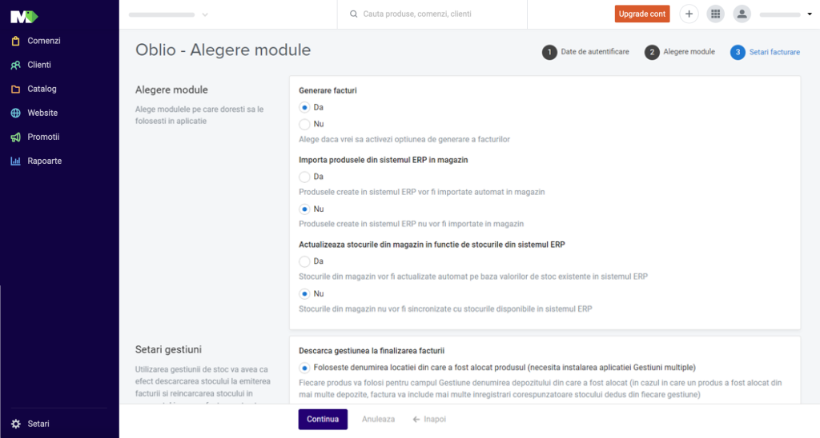The image size is (820, 438).
Task: Click the back arrow before Inapoi
Action: point(416,419)
